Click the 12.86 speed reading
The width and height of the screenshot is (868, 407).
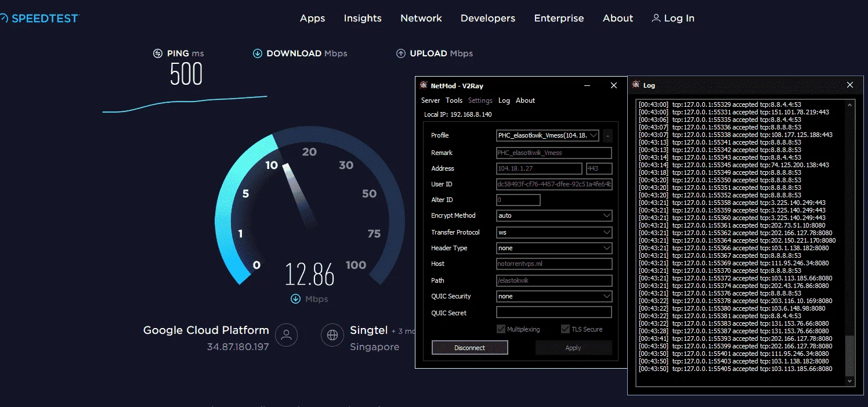pyautogui.click(x=310, y=274)
